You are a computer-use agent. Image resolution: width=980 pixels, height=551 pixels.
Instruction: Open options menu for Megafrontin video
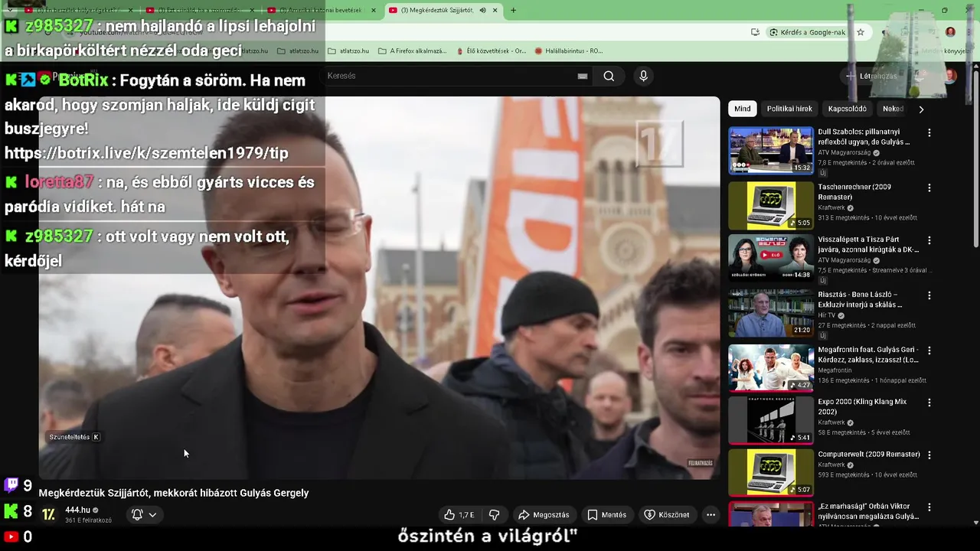929,350
